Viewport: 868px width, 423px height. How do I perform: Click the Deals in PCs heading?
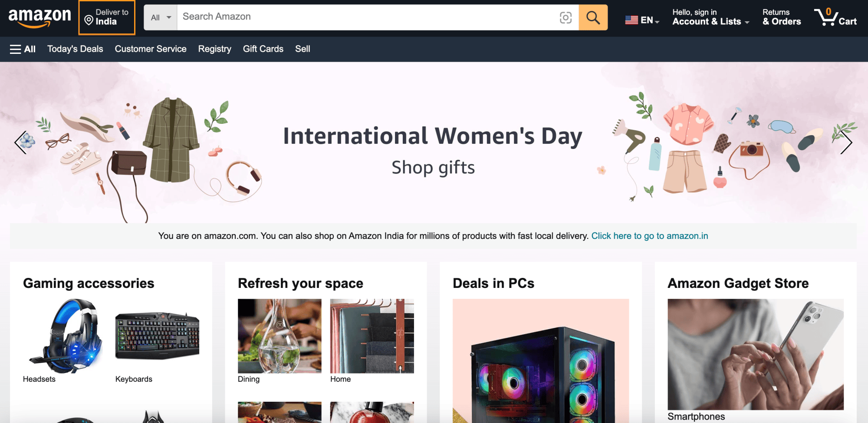point(493,283)
